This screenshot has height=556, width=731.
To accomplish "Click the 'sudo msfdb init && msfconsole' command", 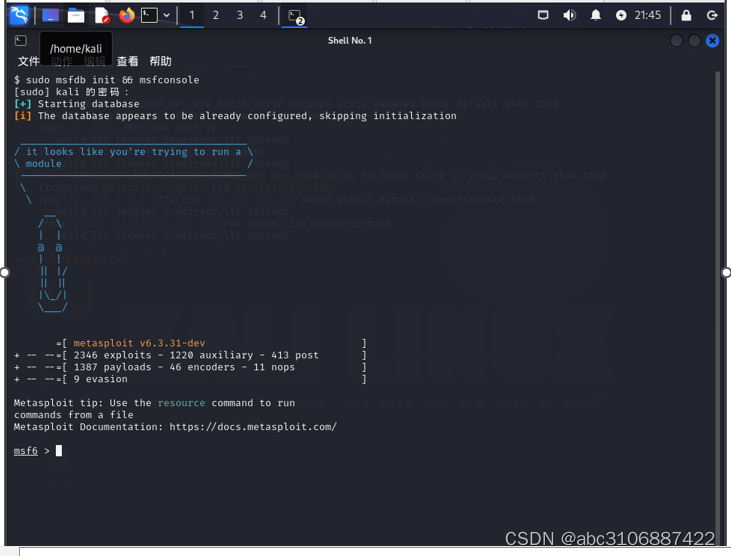I will point(112,80).
